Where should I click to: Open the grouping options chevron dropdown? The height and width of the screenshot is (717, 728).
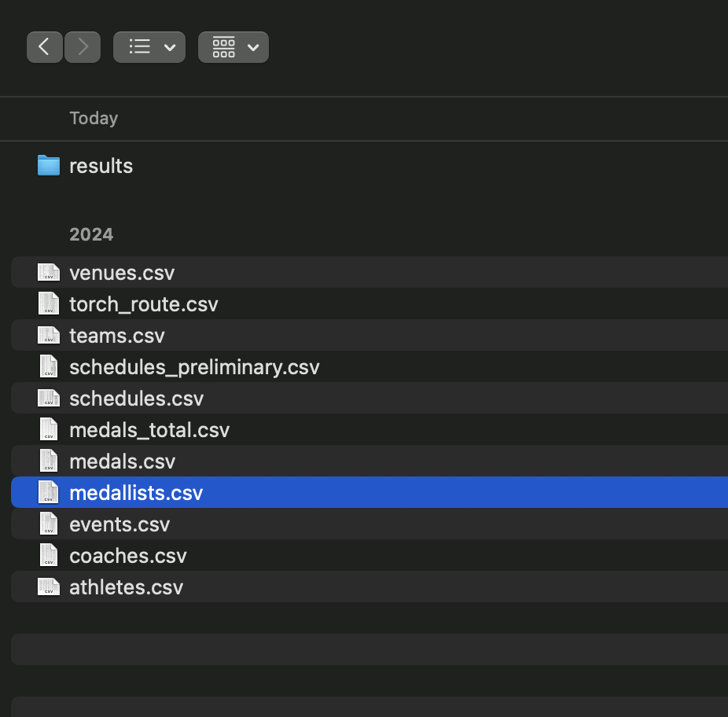point(252,47)
